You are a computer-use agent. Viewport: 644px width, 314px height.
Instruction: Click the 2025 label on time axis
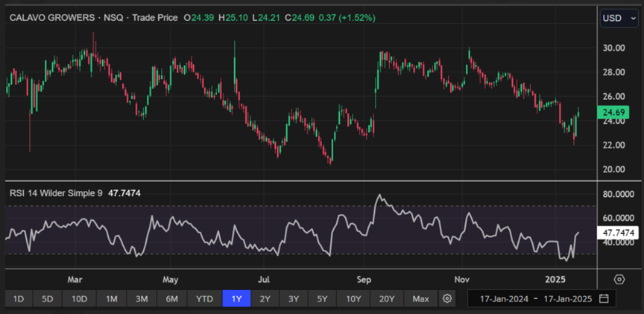pos(555,280)
